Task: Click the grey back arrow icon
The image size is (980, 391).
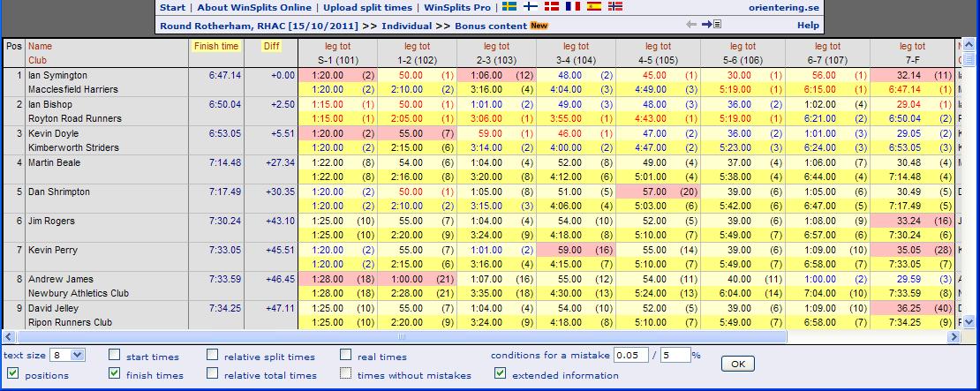Action: [x=691, y=25]
